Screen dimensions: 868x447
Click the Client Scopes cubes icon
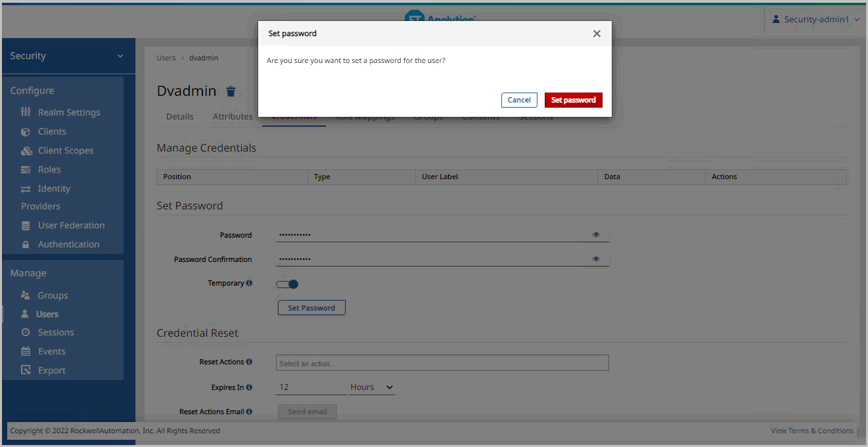26,150
